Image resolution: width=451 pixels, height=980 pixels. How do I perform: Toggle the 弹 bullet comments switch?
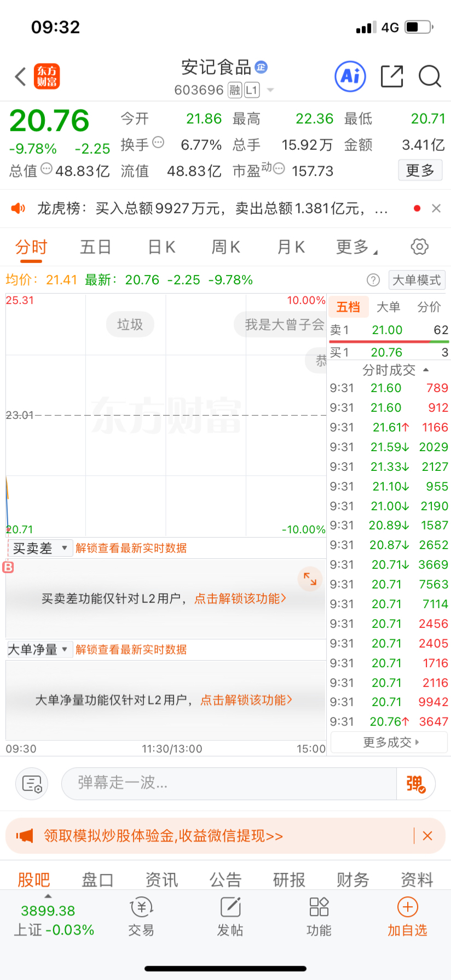(415, 784)
